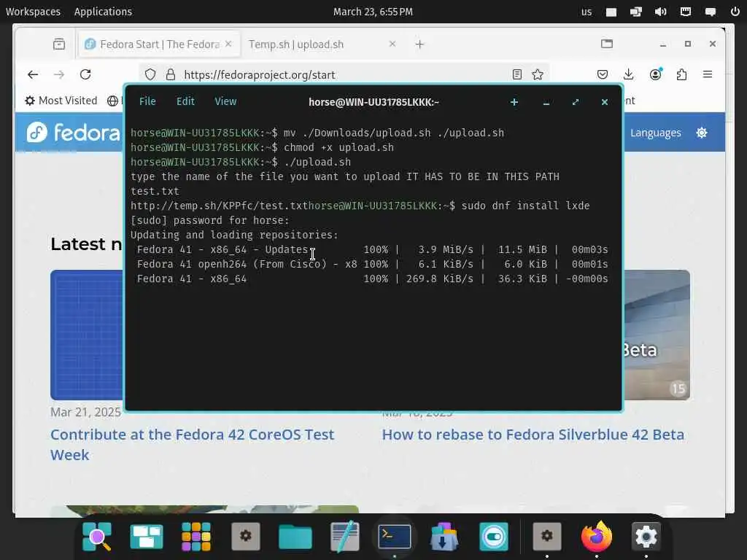Screen dimensions: 747x560
Task: Toggle reader view in address bar
Action: pyautogui.click(x=517, y=75)
